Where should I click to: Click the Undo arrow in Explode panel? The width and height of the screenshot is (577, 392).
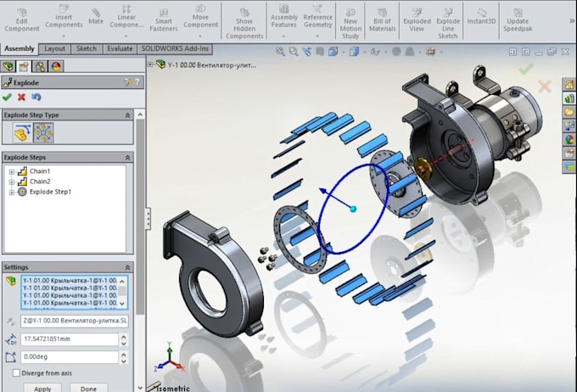tap(36, 98)
